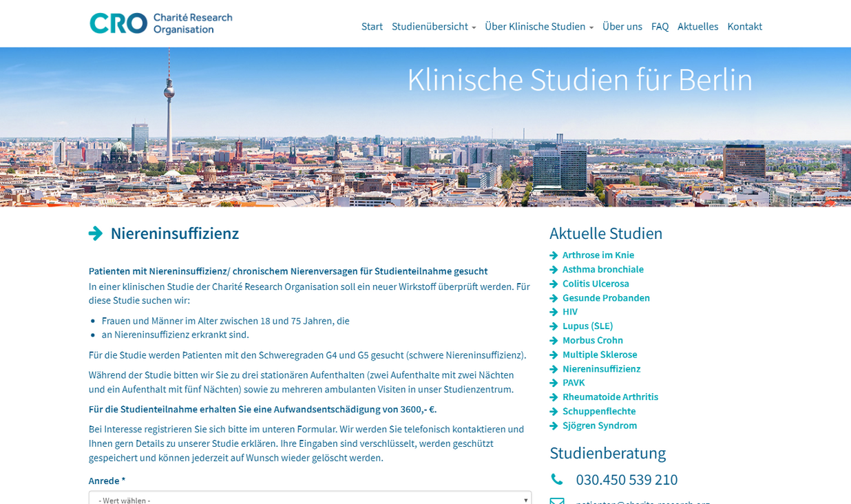The width and height of the screenshot is (851, 504).
Task: Go to the Start page
Action: tap(372, 27)
